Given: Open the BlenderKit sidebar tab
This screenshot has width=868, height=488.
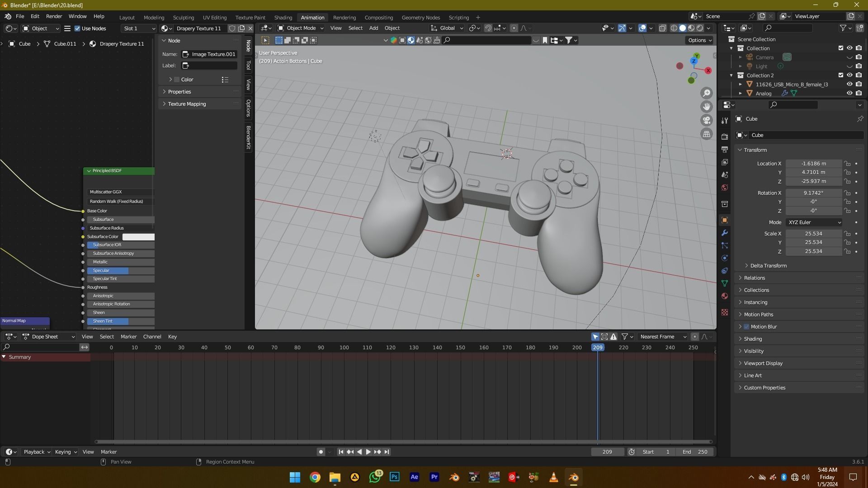Looking at the screenshot, I should pos(248,137).
